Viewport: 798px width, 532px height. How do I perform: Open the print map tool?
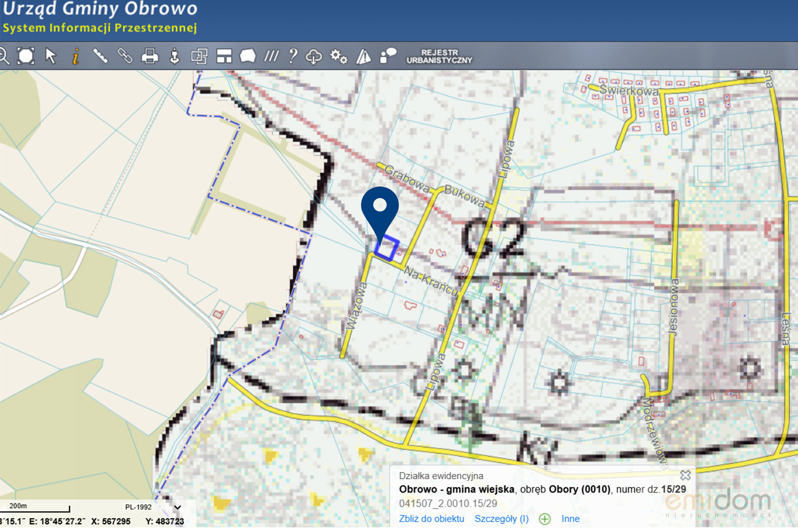pyautogui.click(x=150, y=56)
